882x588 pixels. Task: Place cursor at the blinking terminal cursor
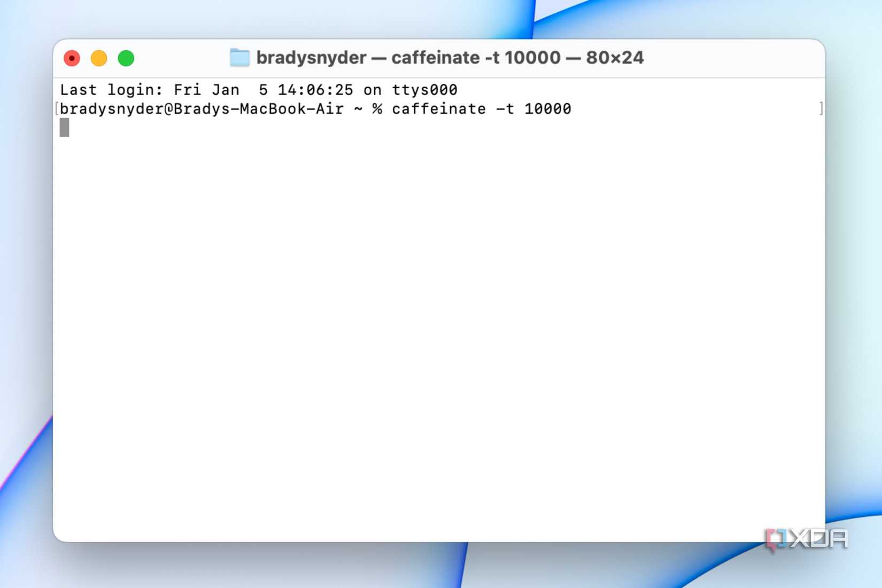pos(65,128)
